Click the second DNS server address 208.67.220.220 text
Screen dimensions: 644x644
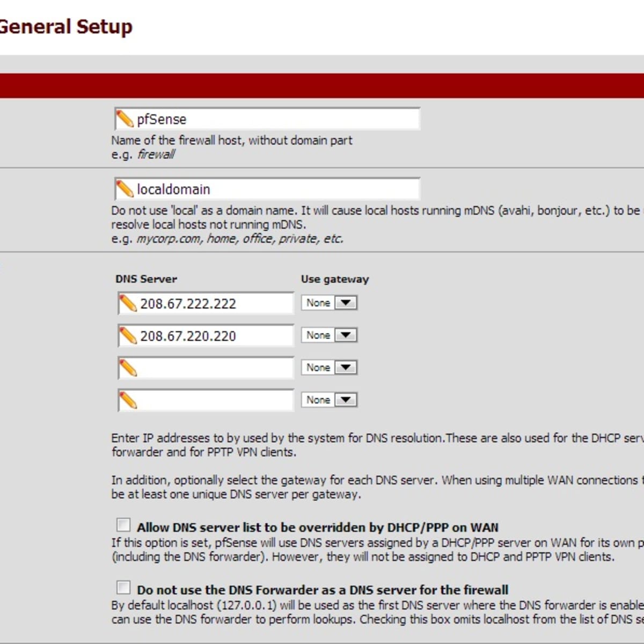[188, 336]
